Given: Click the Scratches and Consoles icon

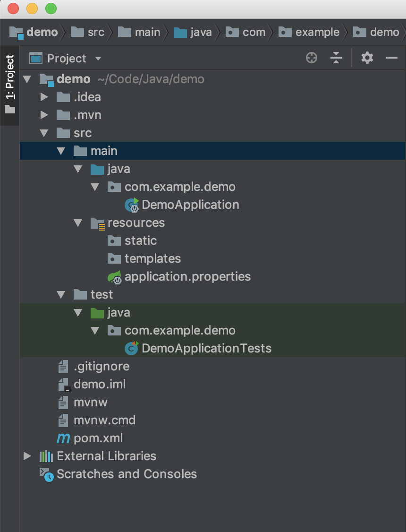Looking at the screenshot, I should coord(46,474).
